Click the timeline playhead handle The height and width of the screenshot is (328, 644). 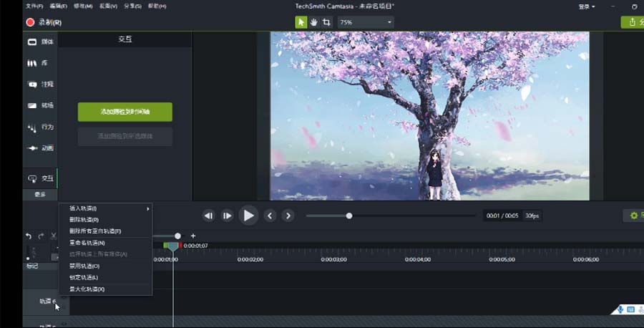point(173,246)
